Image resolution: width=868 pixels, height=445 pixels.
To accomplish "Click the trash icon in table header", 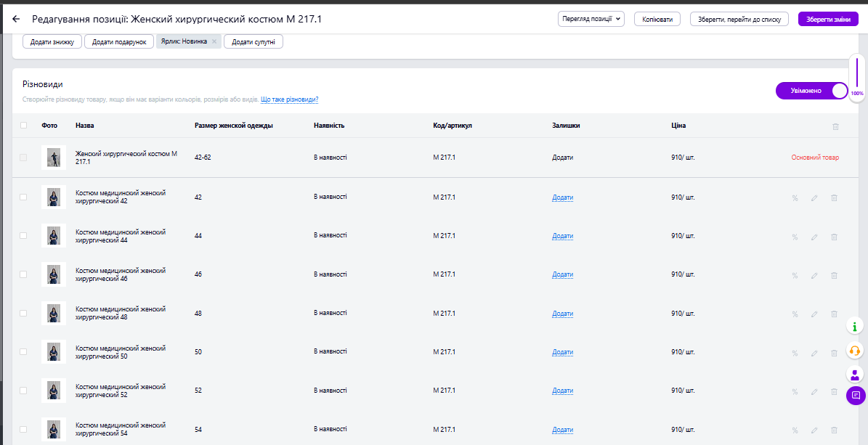I will (835, 126).
